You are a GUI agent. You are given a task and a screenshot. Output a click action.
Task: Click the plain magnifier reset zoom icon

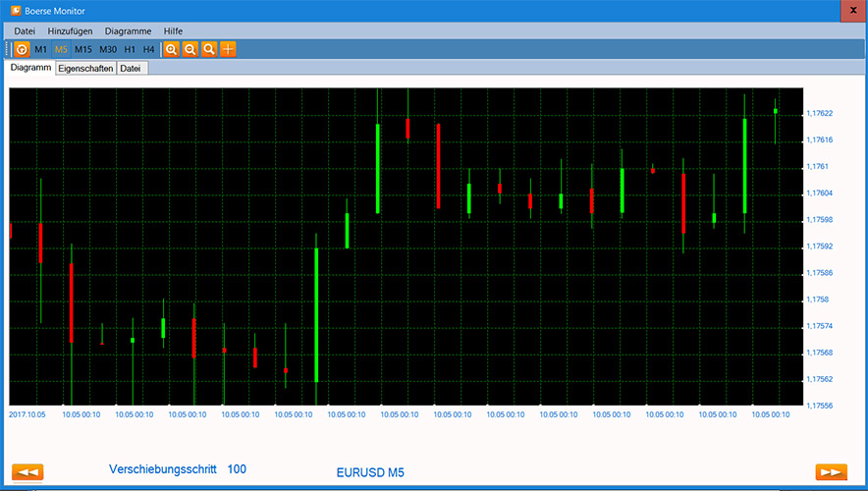coord(209,49)
